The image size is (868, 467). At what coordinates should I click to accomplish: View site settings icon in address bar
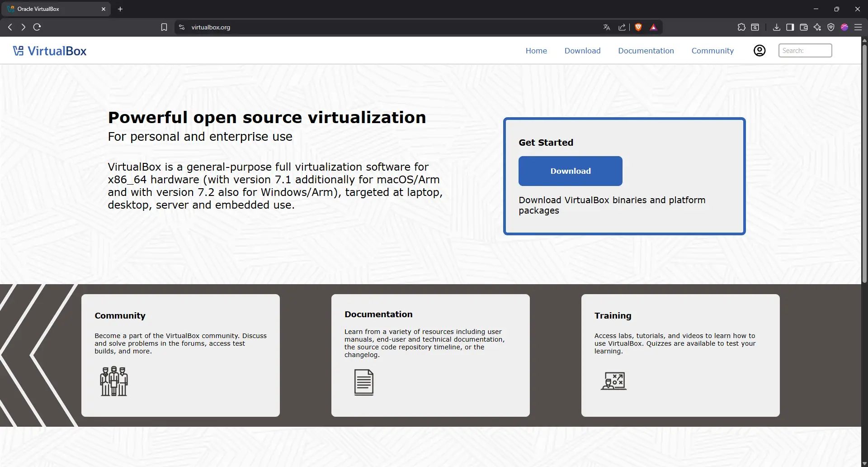pos(182,27)
